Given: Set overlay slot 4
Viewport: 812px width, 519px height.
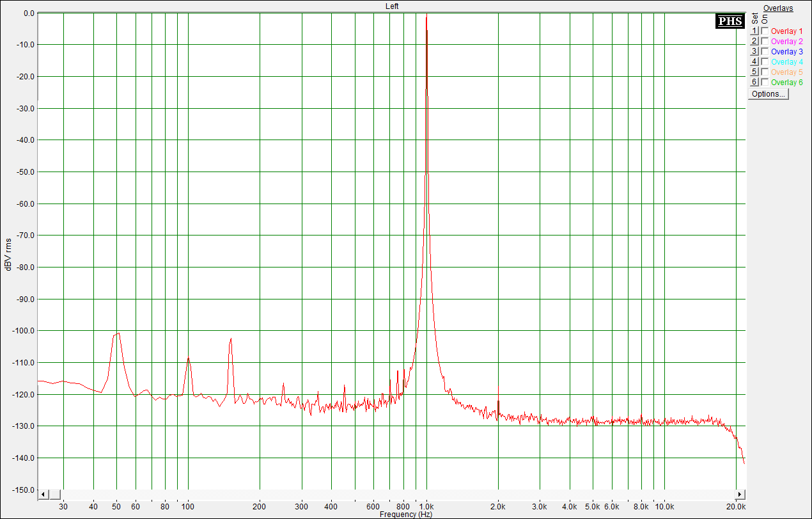Looking at the screenshot, I should tap(754, 61).
